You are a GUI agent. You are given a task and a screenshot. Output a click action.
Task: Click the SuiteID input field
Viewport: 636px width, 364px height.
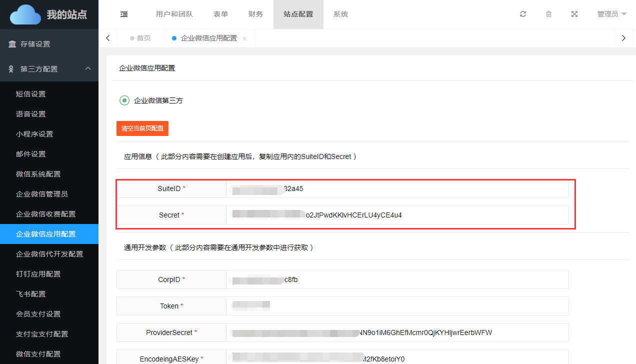397,189
